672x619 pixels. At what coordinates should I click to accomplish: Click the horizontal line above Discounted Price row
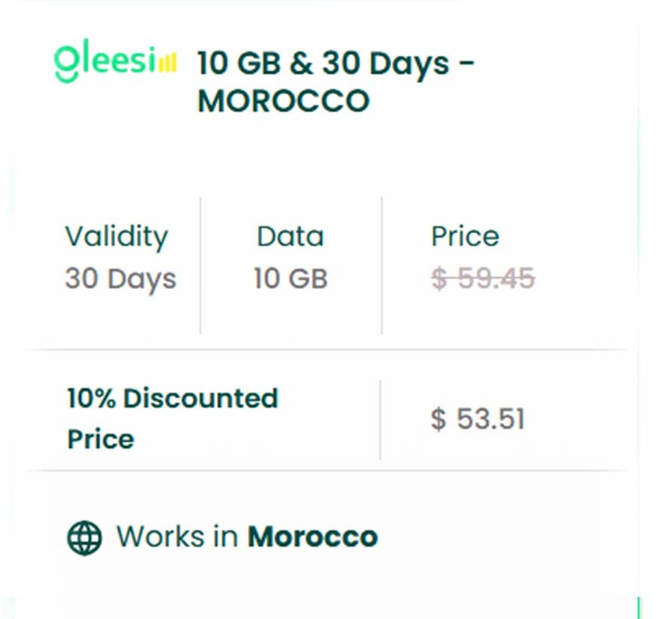(x=325, y=349)
